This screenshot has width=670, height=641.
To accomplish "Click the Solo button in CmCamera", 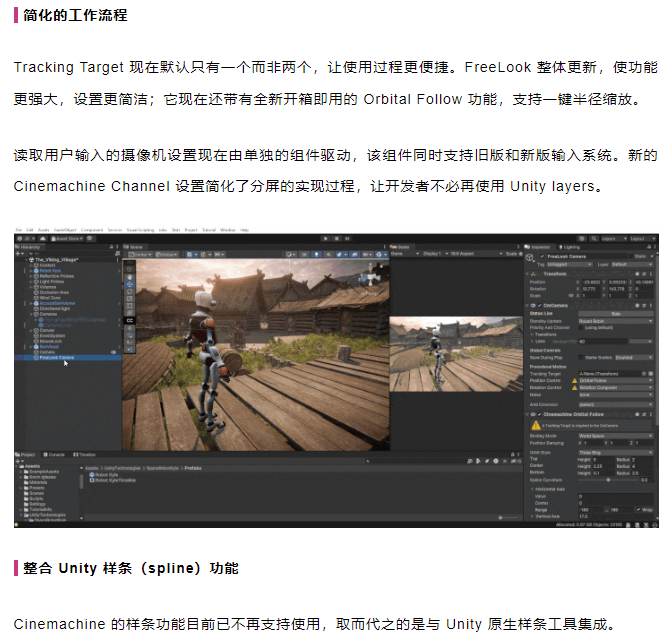I will click(x=616, y=314).
